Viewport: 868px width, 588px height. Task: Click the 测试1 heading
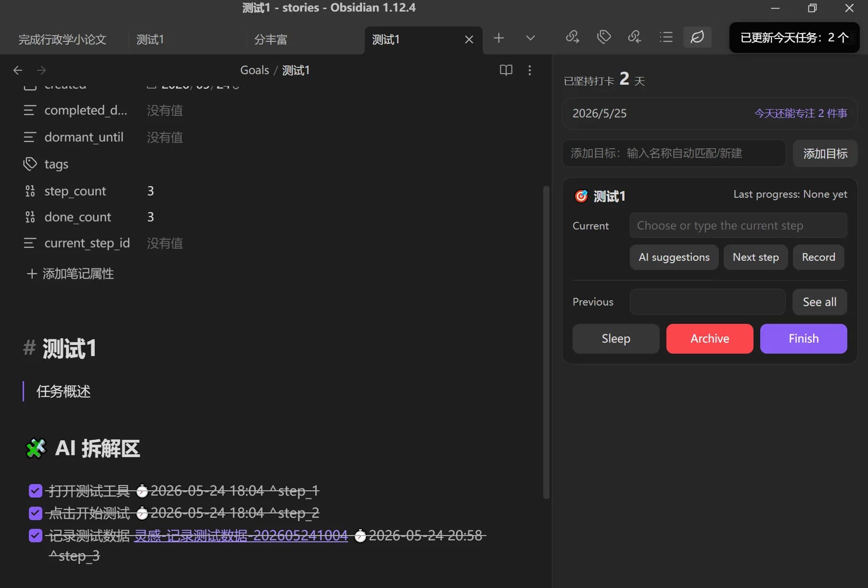click(x=69, y=348)
